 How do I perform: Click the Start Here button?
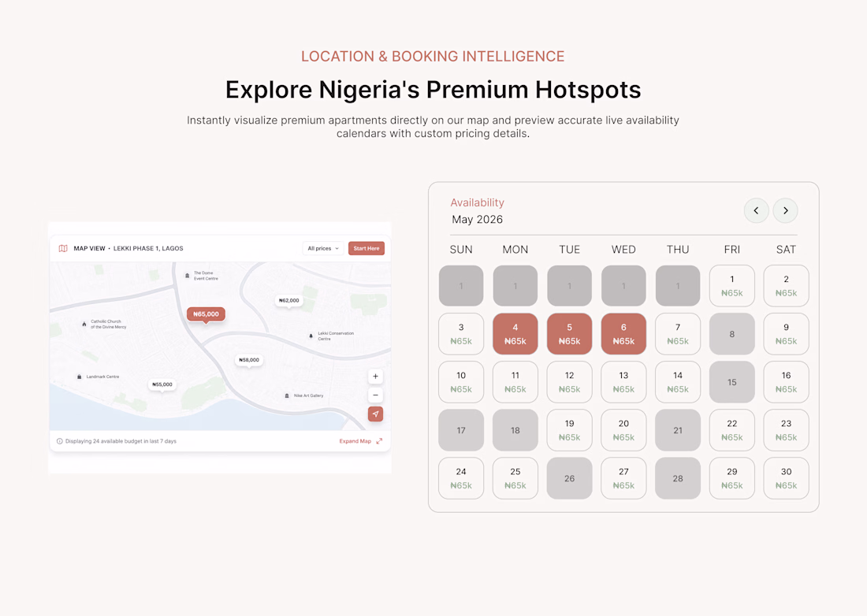366,249
